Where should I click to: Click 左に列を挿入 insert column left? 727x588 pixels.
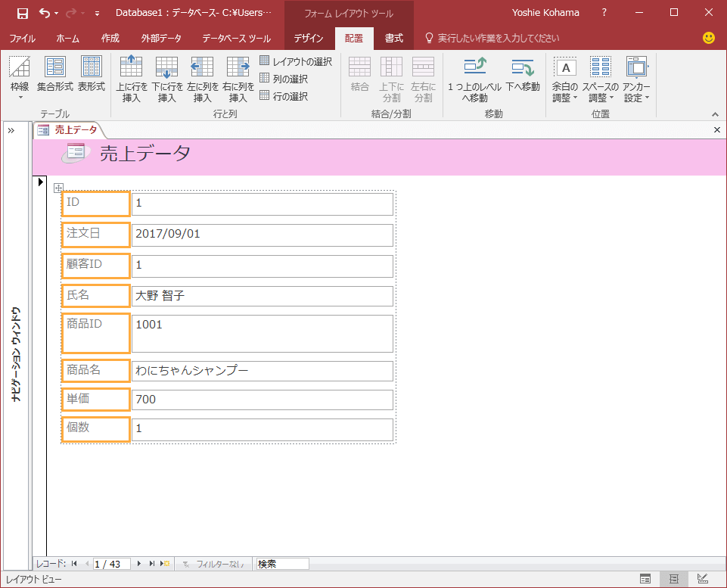point(203,79)
